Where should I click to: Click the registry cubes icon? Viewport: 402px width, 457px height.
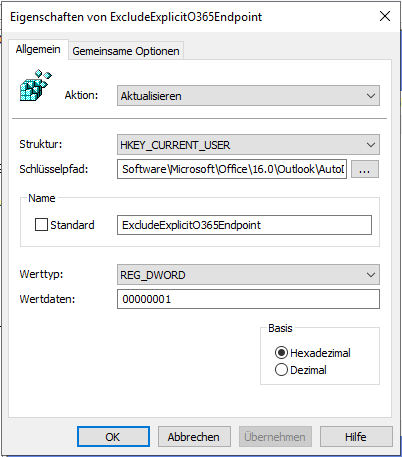(x=36, y=85)
